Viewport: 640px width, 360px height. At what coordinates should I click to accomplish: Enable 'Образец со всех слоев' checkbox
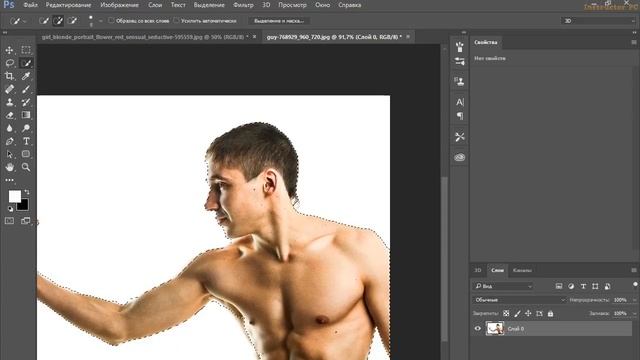coord(111,20)
